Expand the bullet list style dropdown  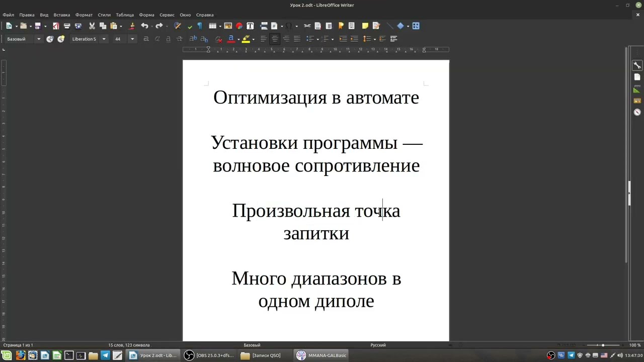pos(317,39)
